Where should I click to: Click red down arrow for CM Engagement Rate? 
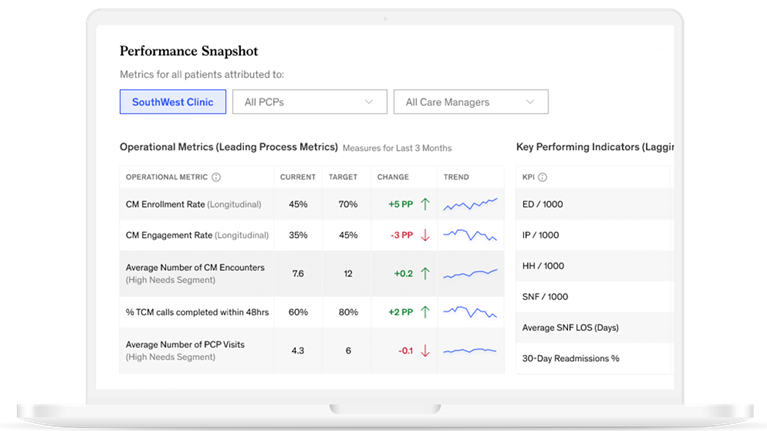pos(425,236)
